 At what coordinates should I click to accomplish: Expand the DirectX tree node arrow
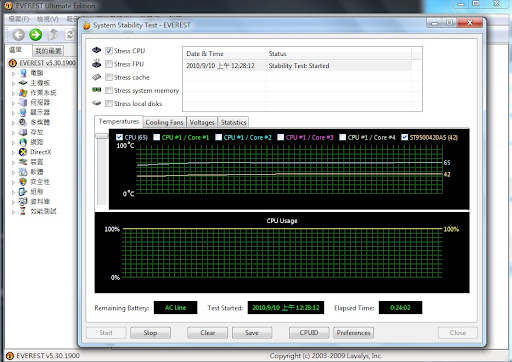pos(13,152)
